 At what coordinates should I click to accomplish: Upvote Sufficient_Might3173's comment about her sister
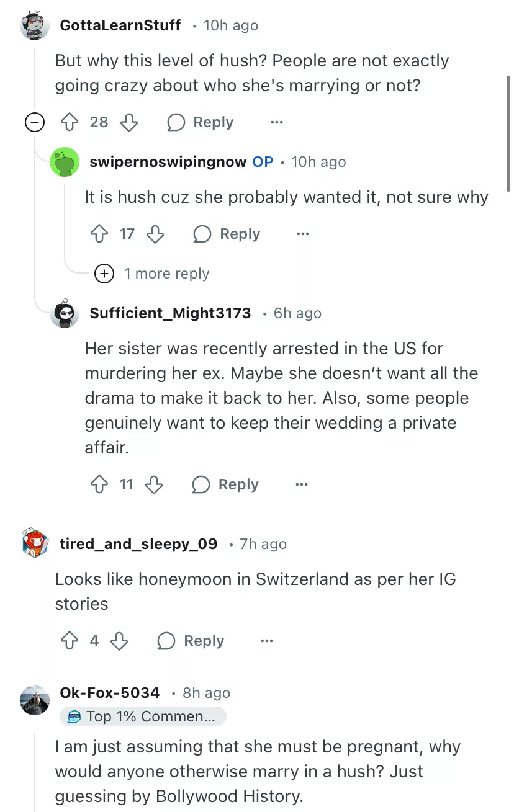click(x=99, y=484)
